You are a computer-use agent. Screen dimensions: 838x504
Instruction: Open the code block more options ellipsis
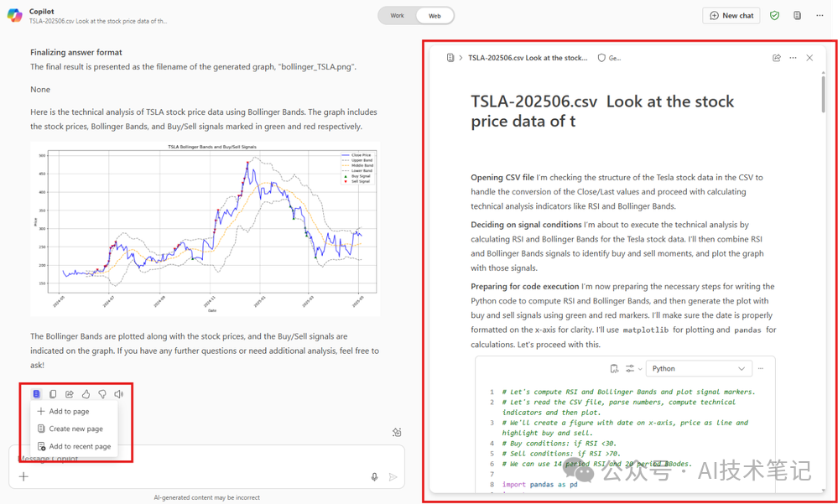761,368
